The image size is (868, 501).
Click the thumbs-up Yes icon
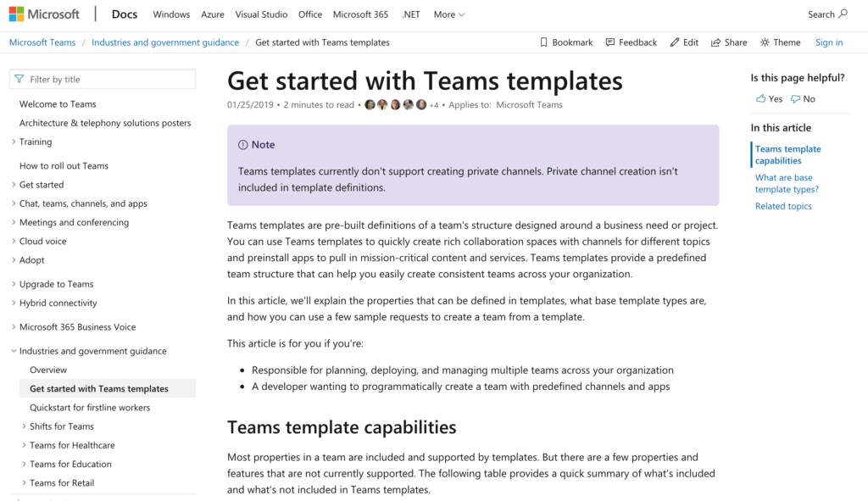point(761,98)
